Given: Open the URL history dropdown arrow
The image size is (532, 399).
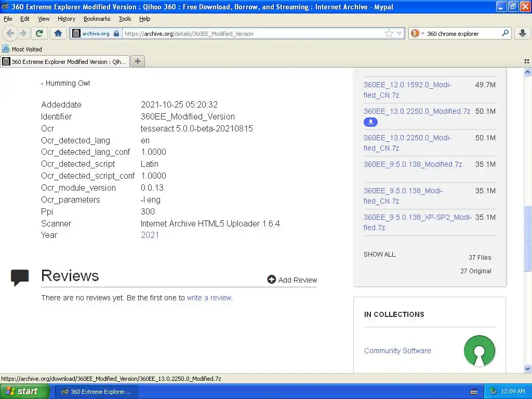Looking at the screenshot, I should click(x=400, y=33).
